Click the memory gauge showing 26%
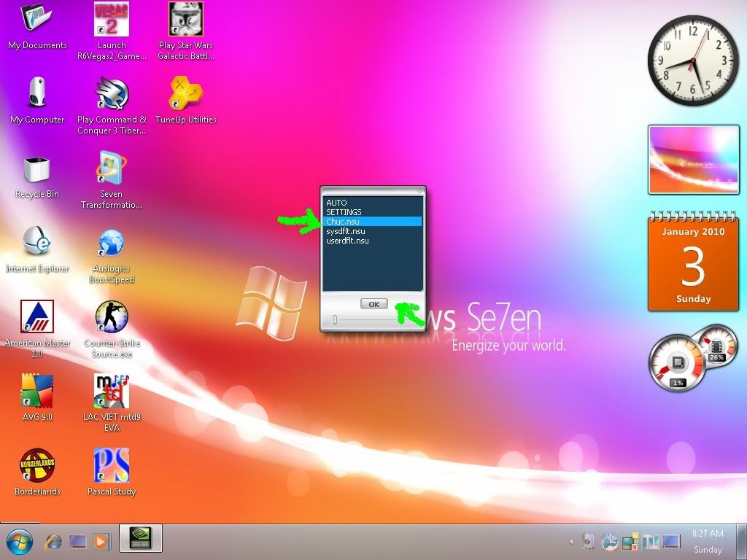The height and width of the screenshot is (560, 747). tap(716, 346)
